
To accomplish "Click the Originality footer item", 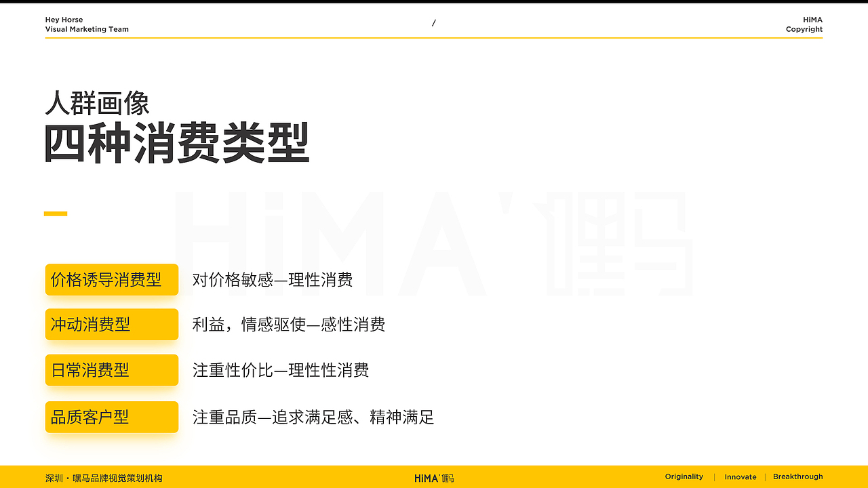I will click(x=684, y=476).
